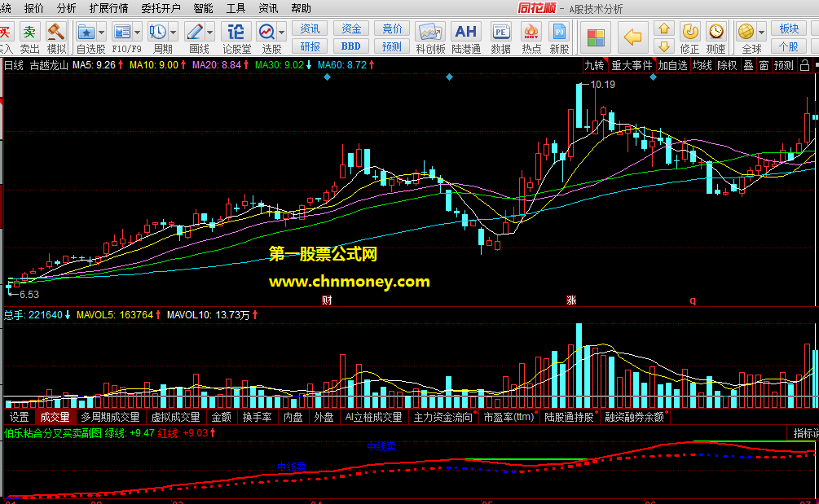
Task: Click the 卖出 (sell) icon
Action: (30, 37)
